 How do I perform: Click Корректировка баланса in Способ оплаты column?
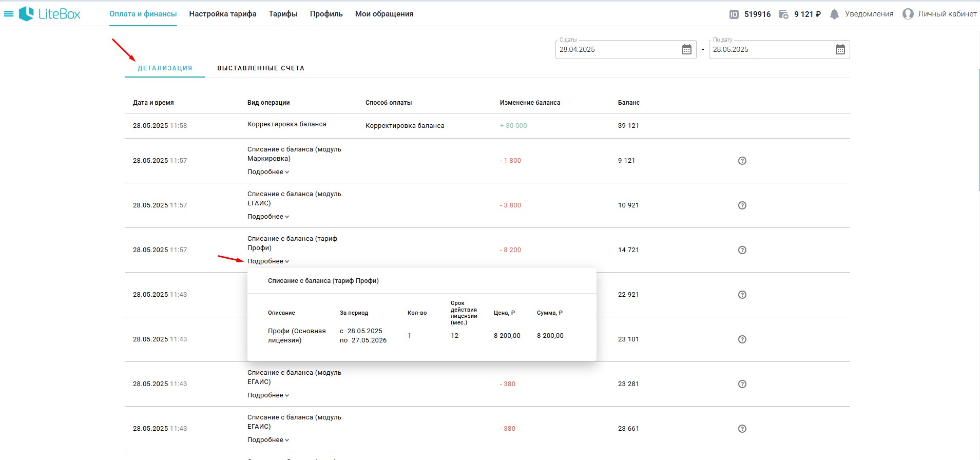pos(405,126)
